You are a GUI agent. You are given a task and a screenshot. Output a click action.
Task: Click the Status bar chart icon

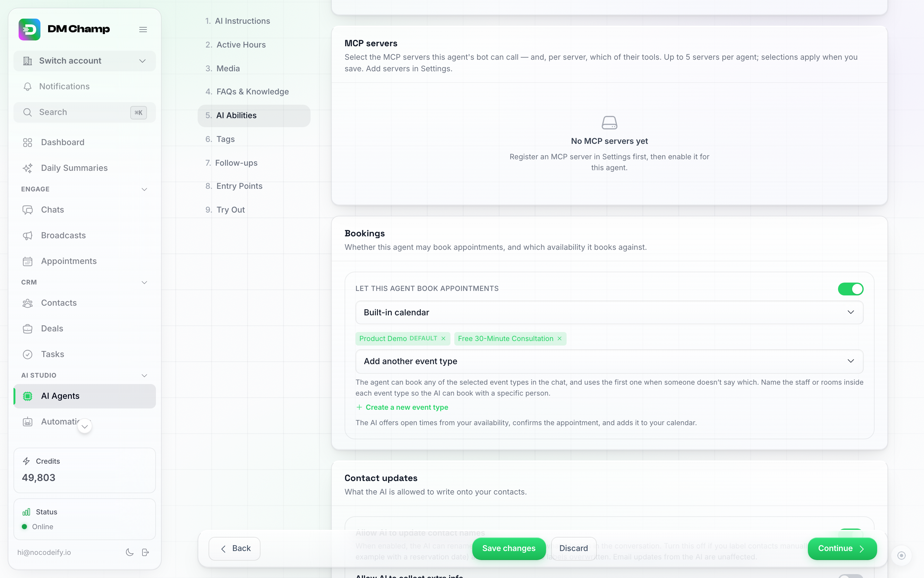(26, 512)
